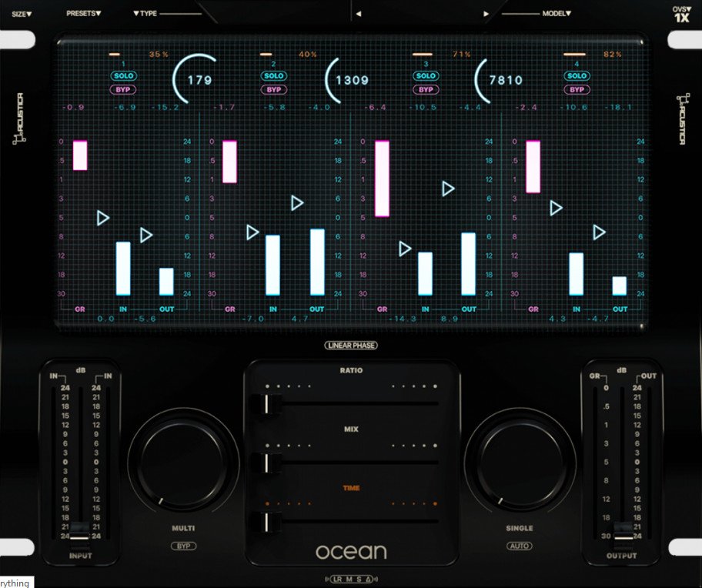Toggle AUTO under the SINGLE knob
Image resolution: width=702 pixels, height=588 pixels.
[520, 546]
